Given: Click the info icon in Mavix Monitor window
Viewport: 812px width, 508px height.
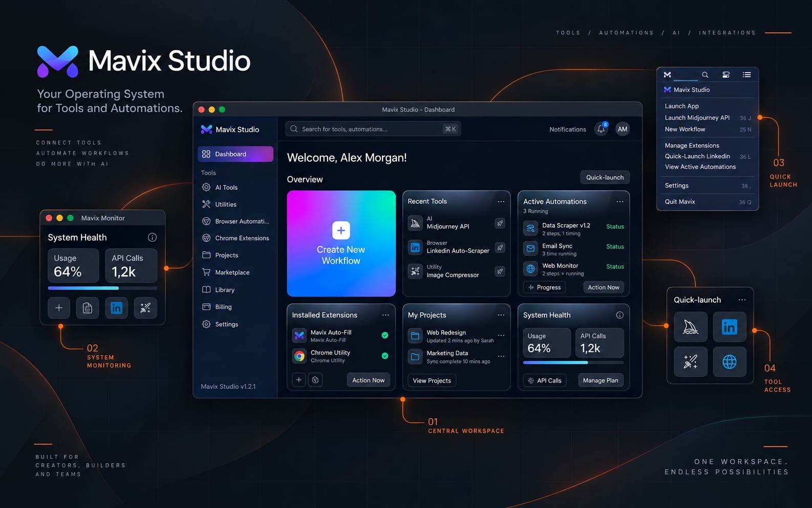Looking at the screenshot, I should [152, 237].
